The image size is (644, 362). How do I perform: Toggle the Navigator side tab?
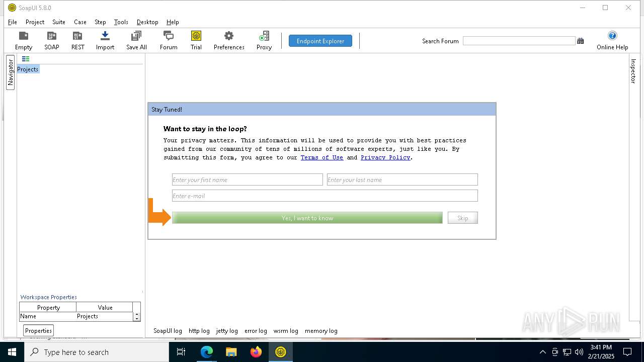click(x=11, y=72)
